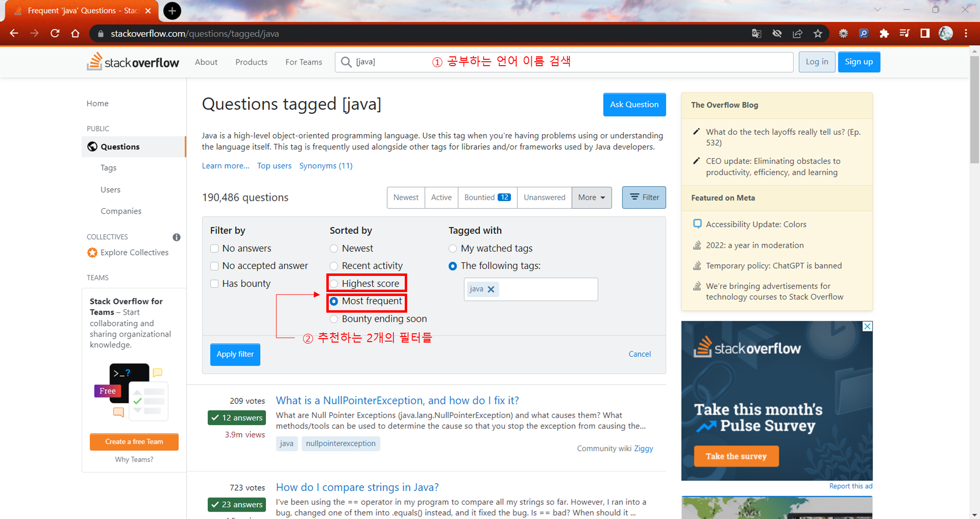The image size is (980, 519).
Task: Open Tags in left sidebar
Action: [108, 168]
